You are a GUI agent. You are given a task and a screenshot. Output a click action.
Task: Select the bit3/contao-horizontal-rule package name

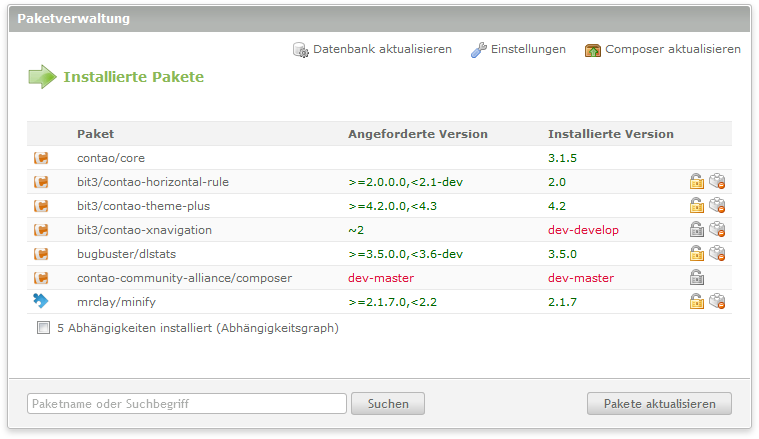point(153,182)
